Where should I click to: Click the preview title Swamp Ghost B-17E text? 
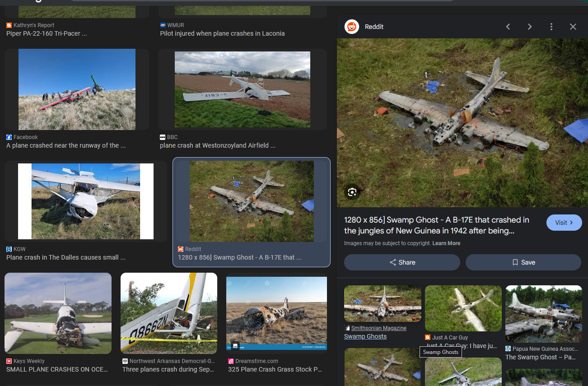pyautogui.click(x=437, y=225)
